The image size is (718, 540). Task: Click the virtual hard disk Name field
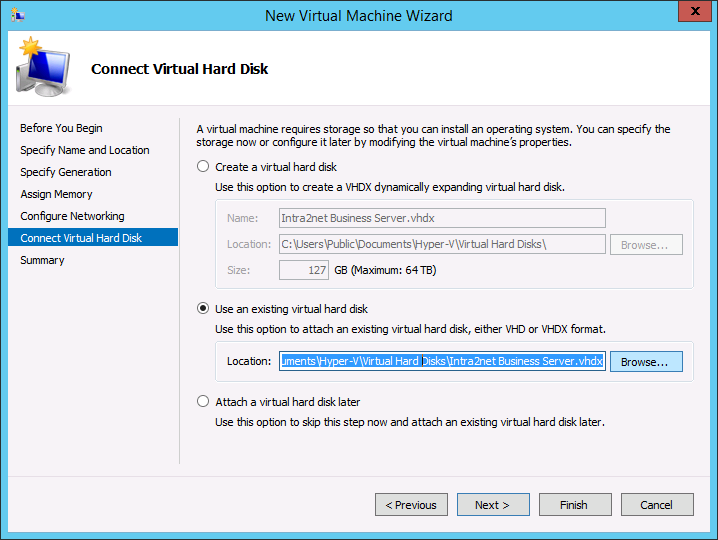click(442, 218)
